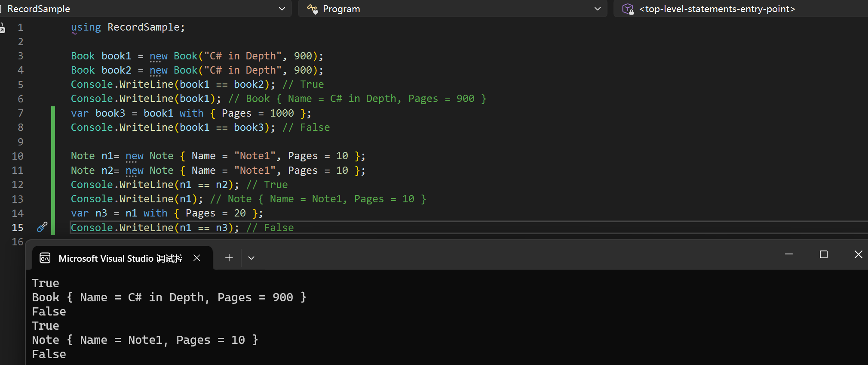Click 'book1' variable declaration on line 3
The height and width of the screenshot is (365, 868).
point(116,56)
